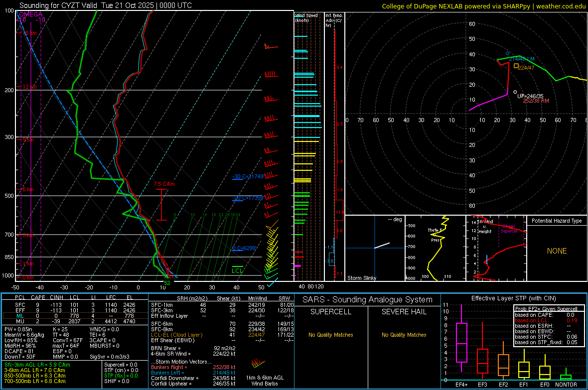Click the Storm Slinky label
The width and height of the screenshot is (588, 390).
(361, 278)
